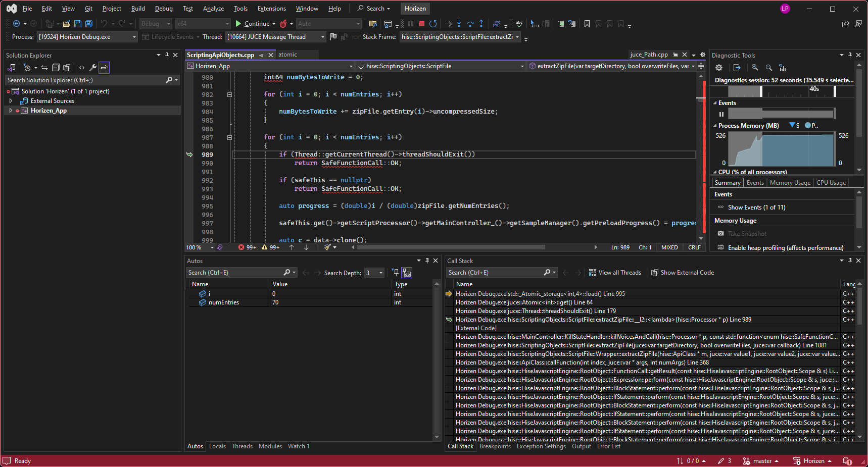Expand the Horizen_App project node
Viewport: 868px width, 467px height.
(11, 111)
